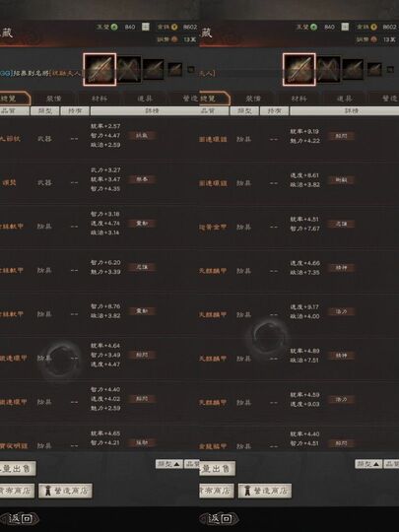Tick the tiny square box after right weapon icons
Viewport: 399px width, 532px height.
[390, 70]
